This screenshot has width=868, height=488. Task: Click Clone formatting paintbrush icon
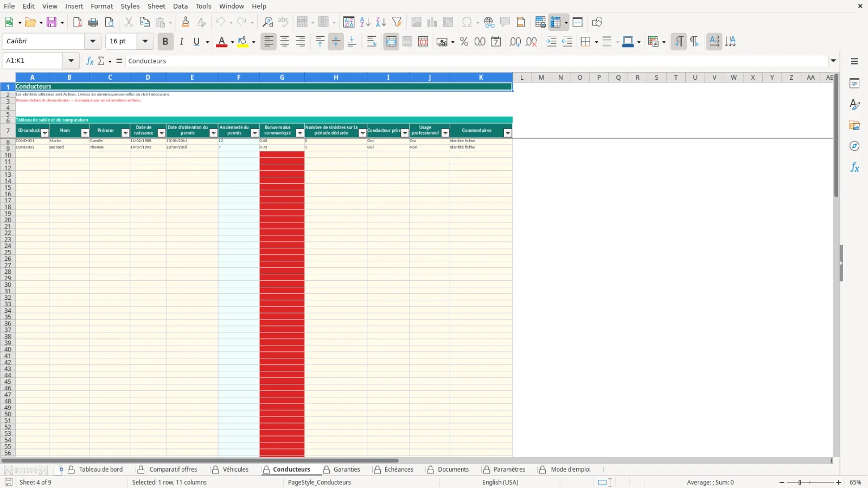click(x=186, y=22)
